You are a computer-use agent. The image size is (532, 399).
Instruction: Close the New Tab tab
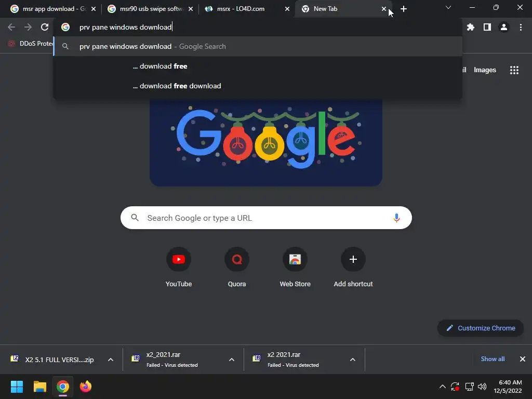[x=384, y=9]
